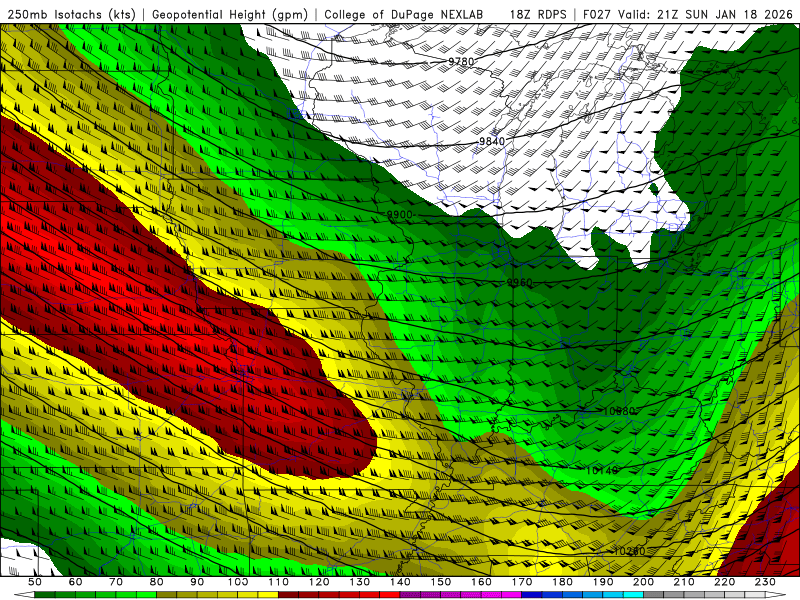Click the 210 value on the color scale

684,582
